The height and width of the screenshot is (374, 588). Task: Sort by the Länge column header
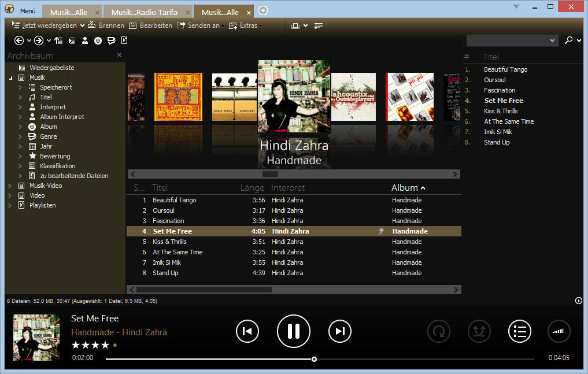pos(253,188)
